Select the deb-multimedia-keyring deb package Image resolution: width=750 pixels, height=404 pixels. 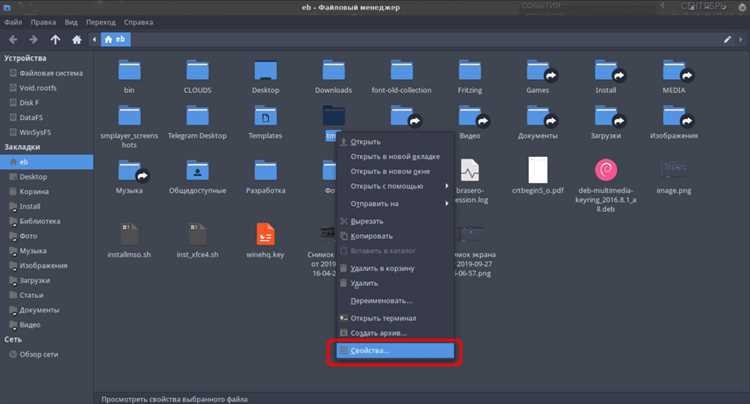[606, 185]
